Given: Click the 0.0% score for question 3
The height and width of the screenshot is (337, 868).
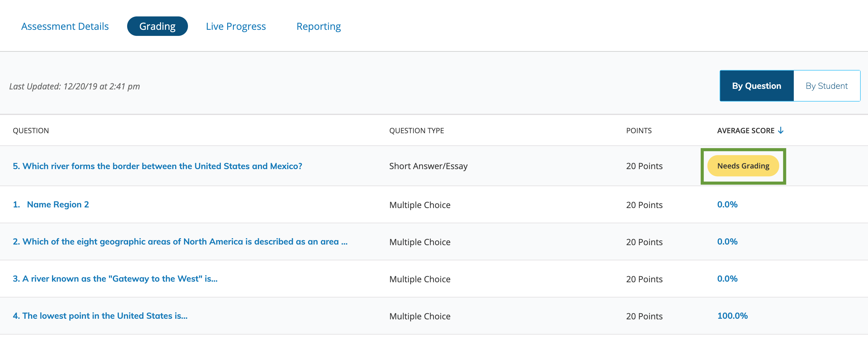Looking at the screenshot, I should (x=727, y=279).
